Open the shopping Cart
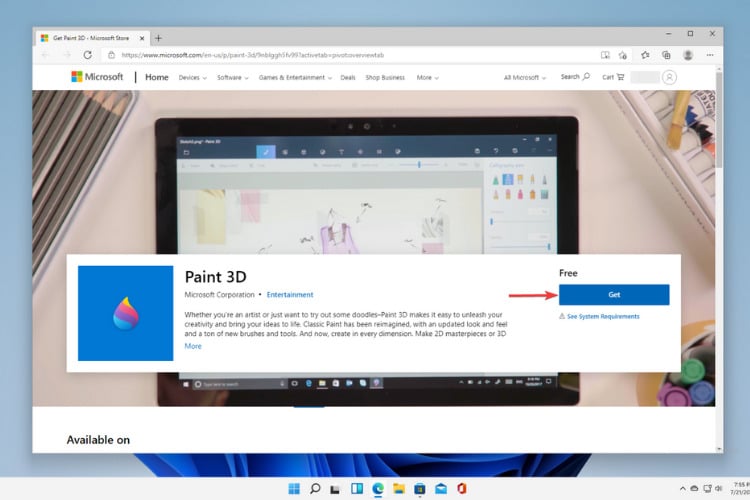The image size is (750, 500). pyautogui.click(x=613, y=77)
